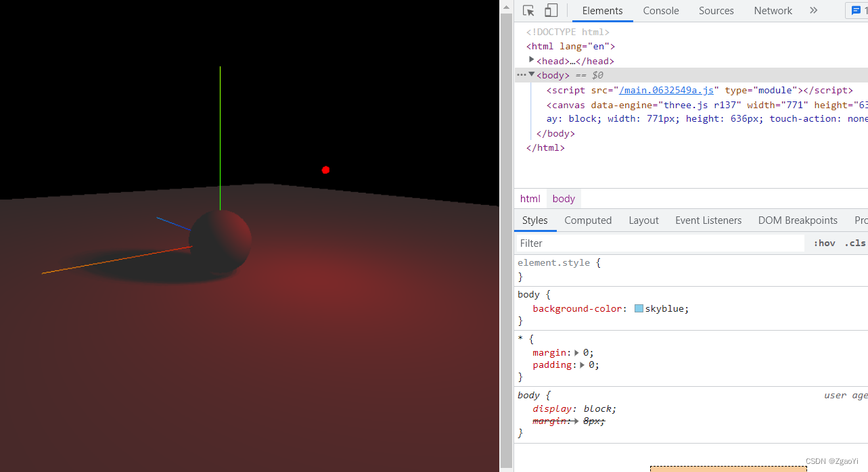Open the skyblue color swatch picker

[x=639, y=308]
